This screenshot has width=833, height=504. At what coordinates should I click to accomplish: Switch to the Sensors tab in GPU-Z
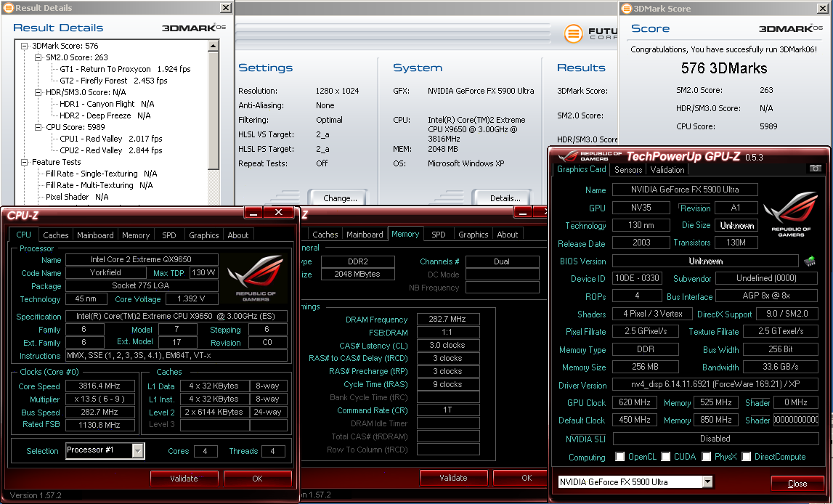click(x=628, y=169)
